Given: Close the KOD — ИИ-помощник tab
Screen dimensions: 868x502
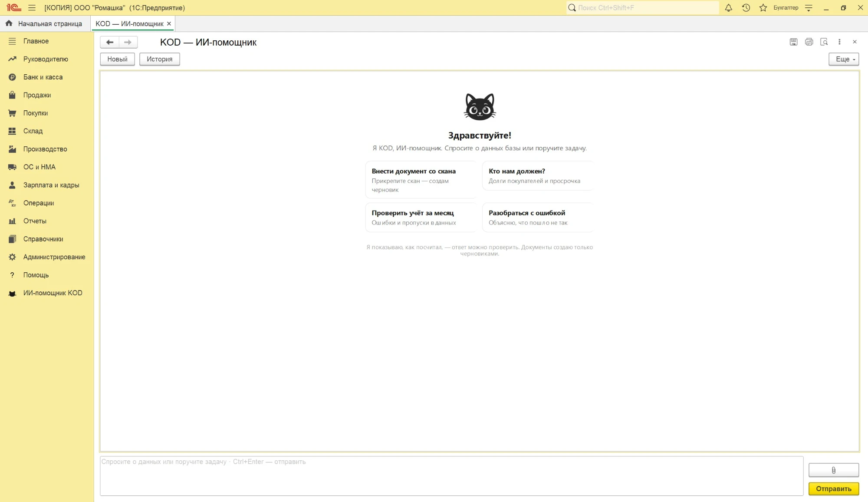Looking at the screenshot, I should (x=169, y=24).
